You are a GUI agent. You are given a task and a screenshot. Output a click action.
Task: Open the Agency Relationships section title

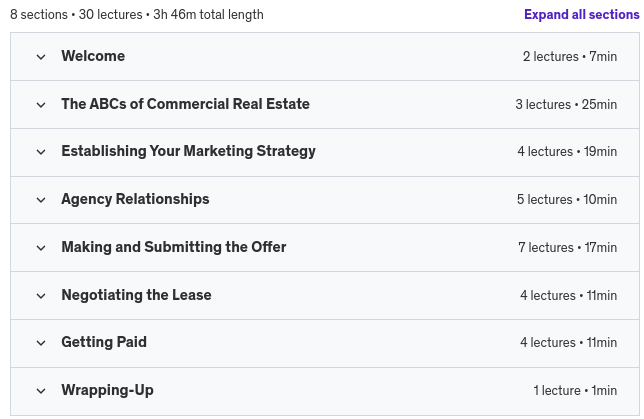(x=135, y=199)
